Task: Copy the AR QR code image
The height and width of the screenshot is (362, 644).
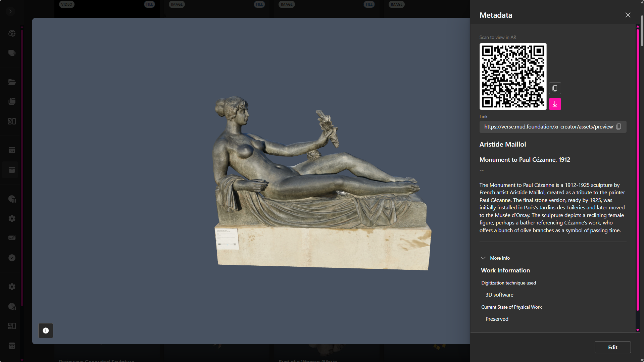Action: click(x=555, y=88)
